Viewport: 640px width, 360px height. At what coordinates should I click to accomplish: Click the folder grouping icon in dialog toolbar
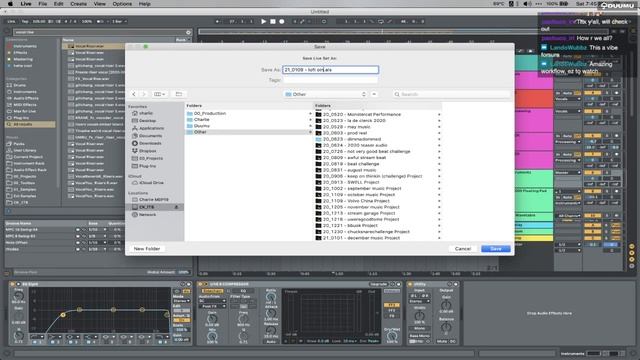[179, 94]
